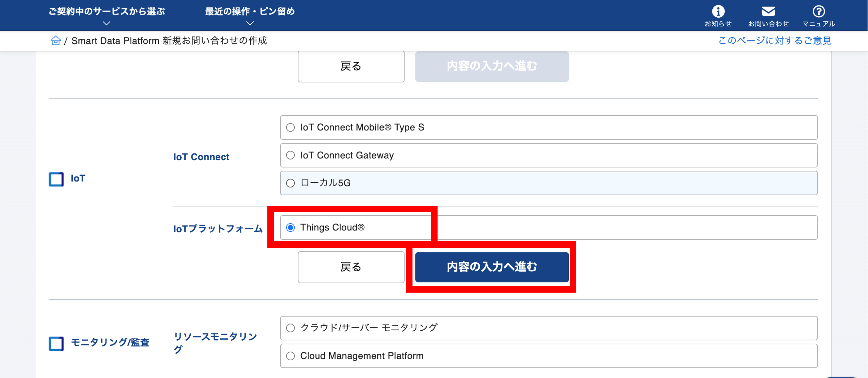Open 最近の操作・ピン留め menu
The height and width of the screenshot is (378, 868).
tap(250, 11)
